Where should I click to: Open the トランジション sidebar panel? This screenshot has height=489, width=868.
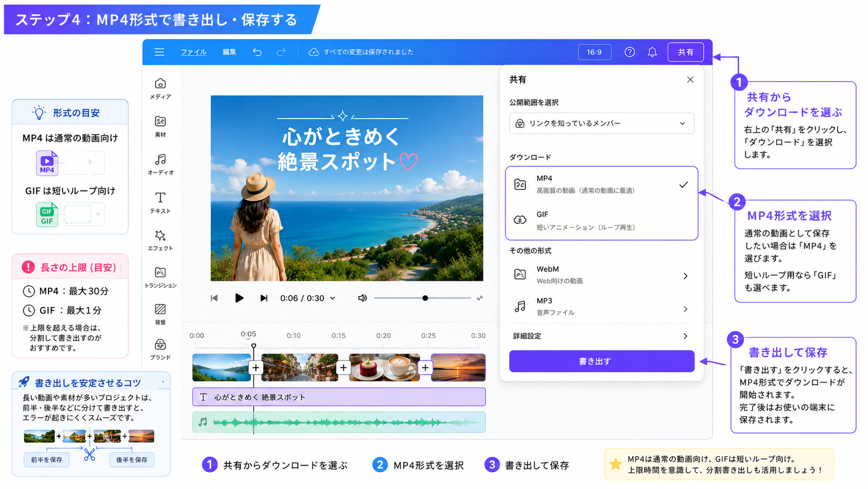click(160, 277)
